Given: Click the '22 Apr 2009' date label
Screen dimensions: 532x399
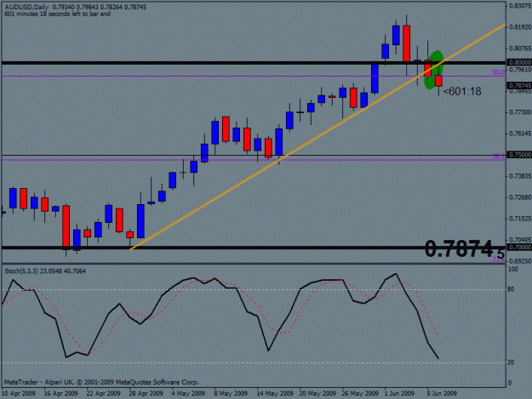Looking at the screenshot, I should click(x=103, y=394).
